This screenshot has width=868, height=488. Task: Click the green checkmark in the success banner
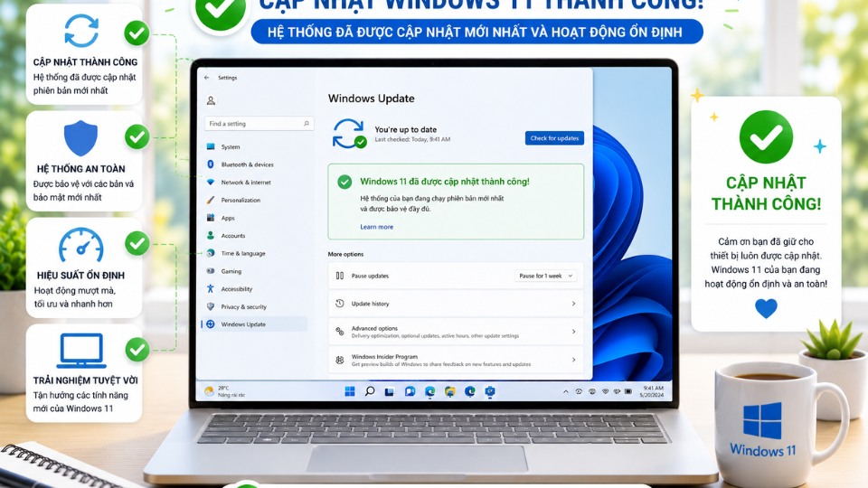344,182
